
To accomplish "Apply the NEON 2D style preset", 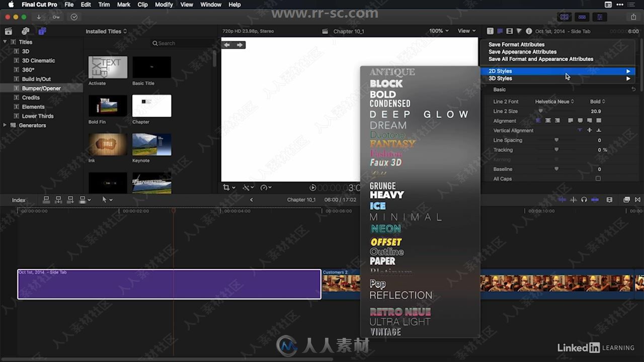I will 386,229.
